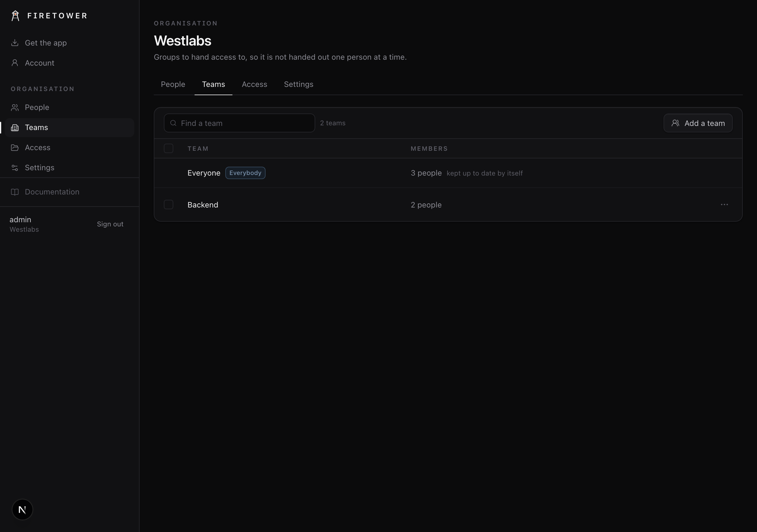Select the Teams tab

pos(213,85)
